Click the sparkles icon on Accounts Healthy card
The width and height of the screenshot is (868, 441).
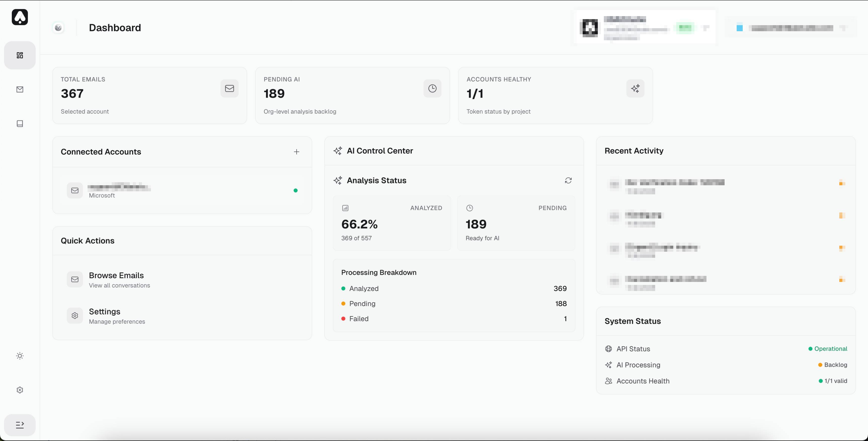635,88
